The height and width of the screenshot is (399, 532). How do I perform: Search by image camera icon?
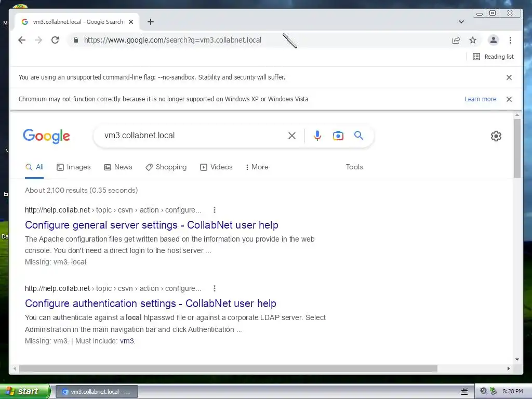[338, 136]
